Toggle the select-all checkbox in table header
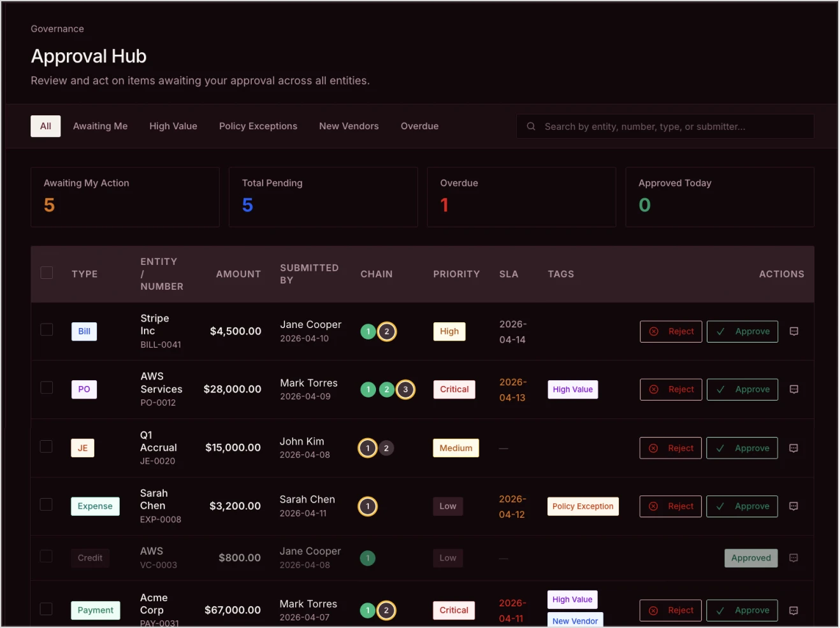Image resolution: width=840 pixels, height=628 pixels. [x=47, y=273]
